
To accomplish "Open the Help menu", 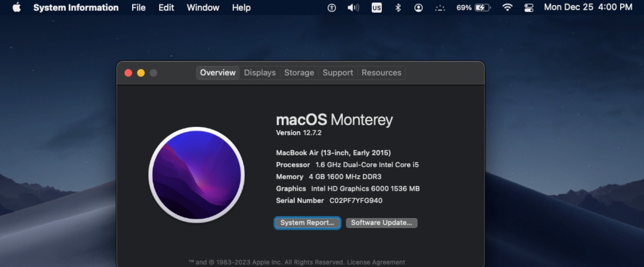I will [x=241, y=8].
